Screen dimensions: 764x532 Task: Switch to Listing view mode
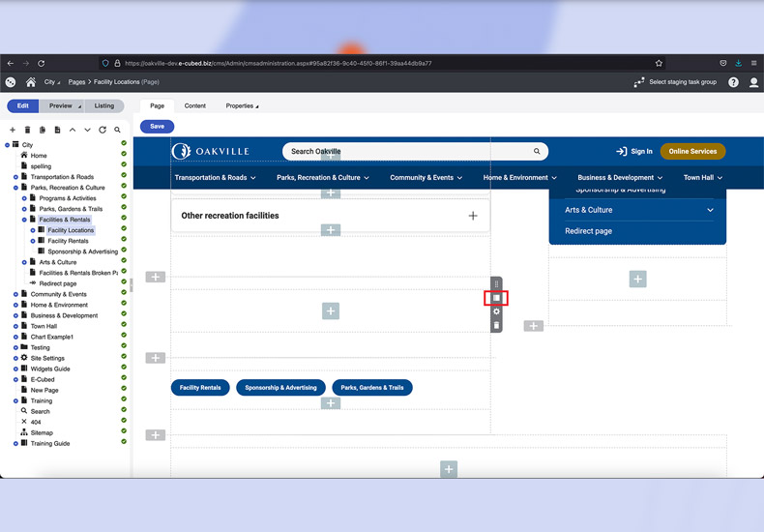[x=103, y=106]
